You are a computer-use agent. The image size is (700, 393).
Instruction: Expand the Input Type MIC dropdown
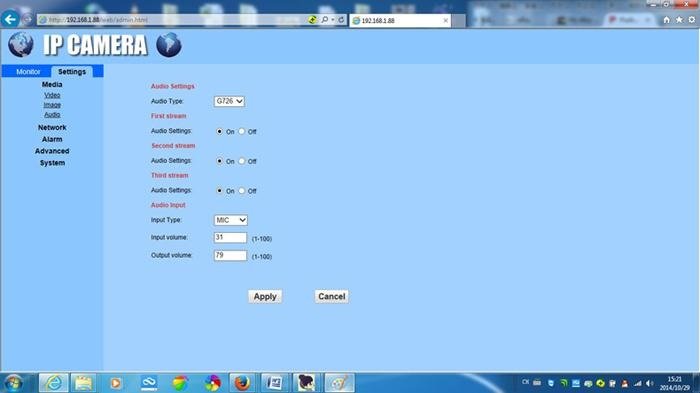(x=230, y=220)
